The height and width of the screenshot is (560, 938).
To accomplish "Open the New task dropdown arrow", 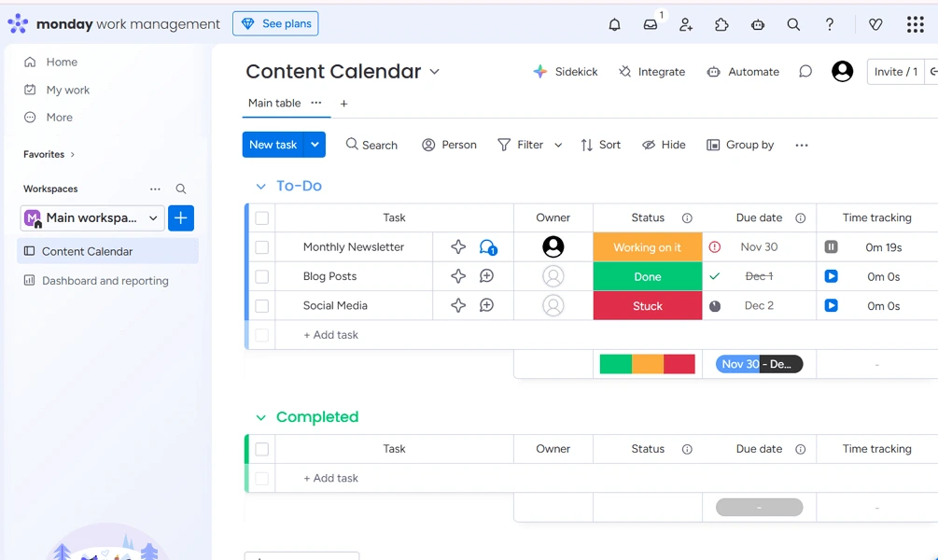I will click(315, 145).
